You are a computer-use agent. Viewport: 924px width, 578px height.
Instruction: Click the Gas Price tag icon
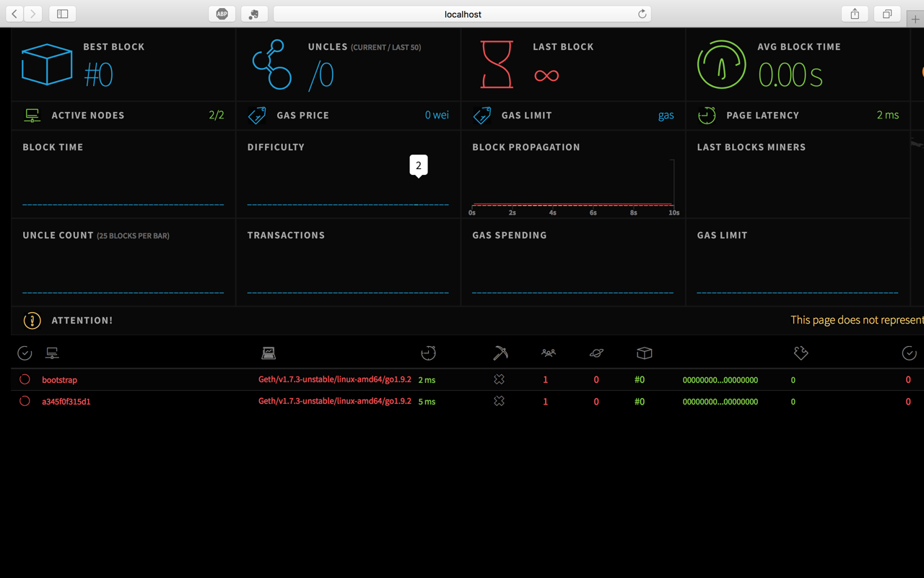256,115
